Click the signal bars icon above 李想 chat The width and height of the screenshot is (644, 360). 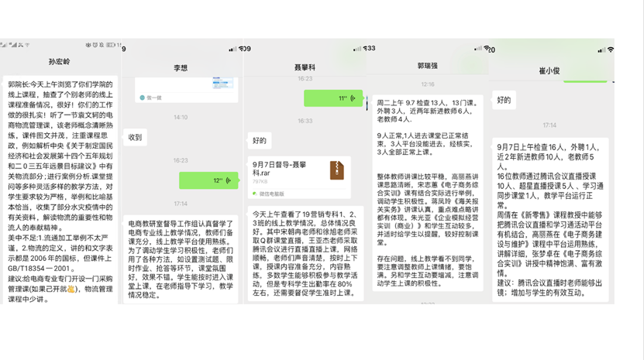click(x=232, y=49)
